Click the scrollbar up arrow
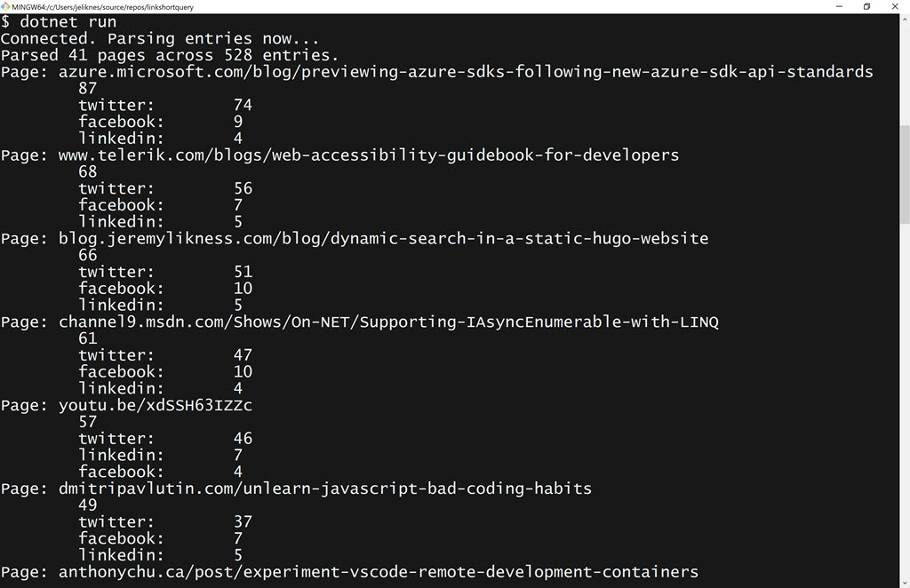910x588 pixels. pyautogui.click(x=905, y=19)
